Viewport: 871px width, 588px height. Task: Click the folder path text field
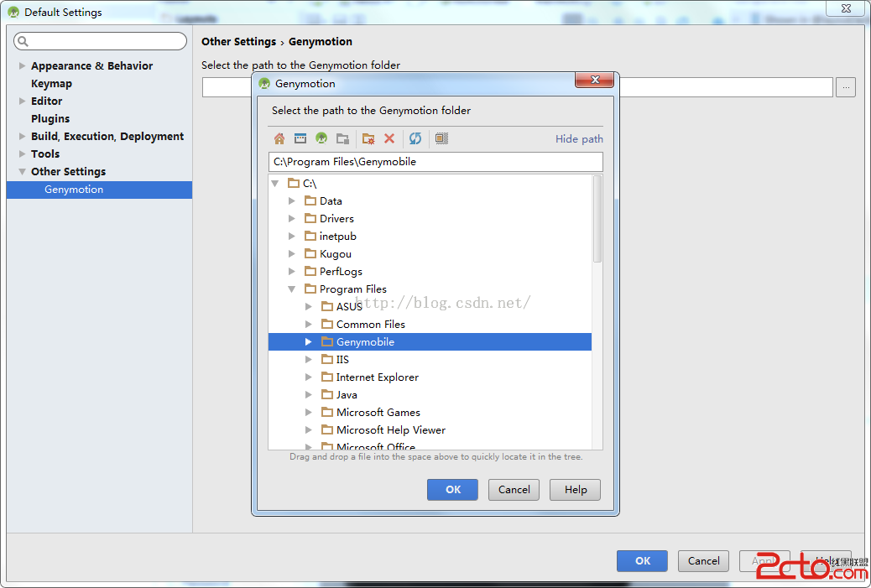[435, 162]
